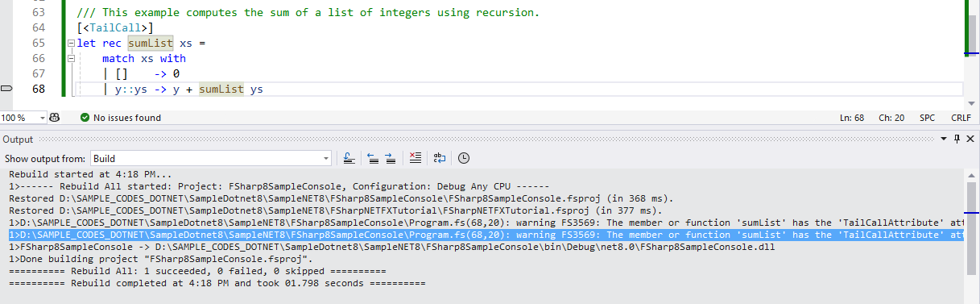Open the Output window position dropdown arrow
The width and height of the screenshot is (980, 304).
click(945, 140)
